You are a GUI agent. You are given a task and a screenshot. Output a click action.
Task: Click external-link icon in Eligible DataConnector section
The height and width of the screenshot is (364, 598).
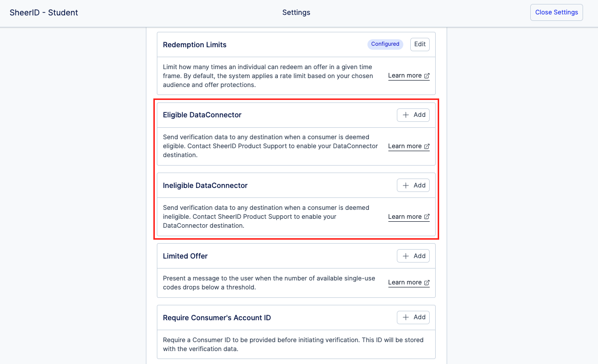[x=427, y=147]
